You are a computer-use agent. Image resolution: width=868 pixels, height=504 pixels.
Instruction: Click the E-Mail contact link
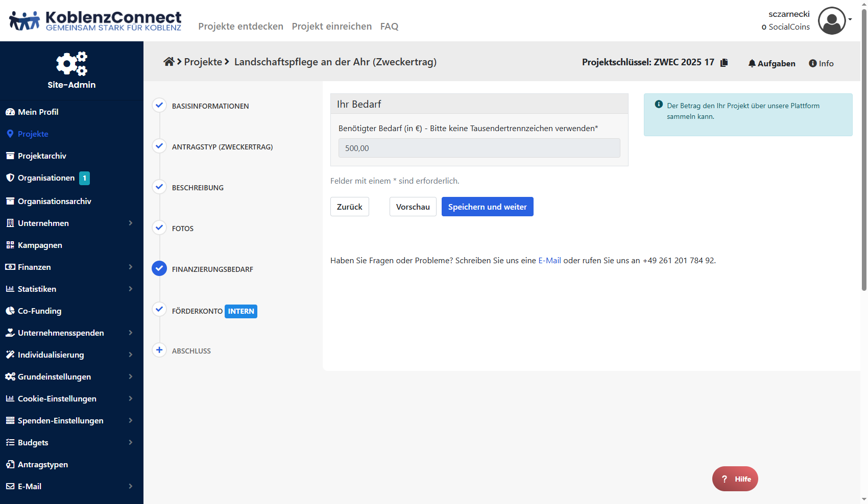pyautogui.click(x=549, y=261)
